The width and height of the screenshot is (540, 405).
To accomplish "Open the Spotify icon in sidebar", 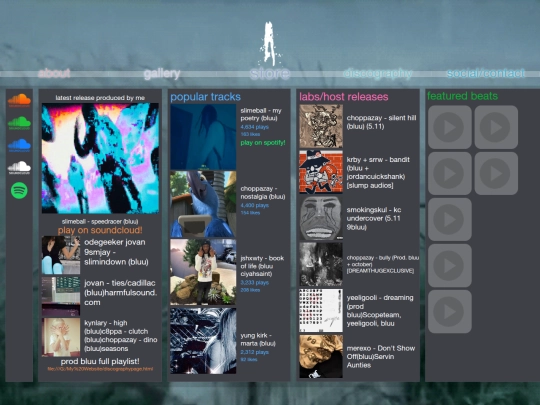I will coord(19,190).
